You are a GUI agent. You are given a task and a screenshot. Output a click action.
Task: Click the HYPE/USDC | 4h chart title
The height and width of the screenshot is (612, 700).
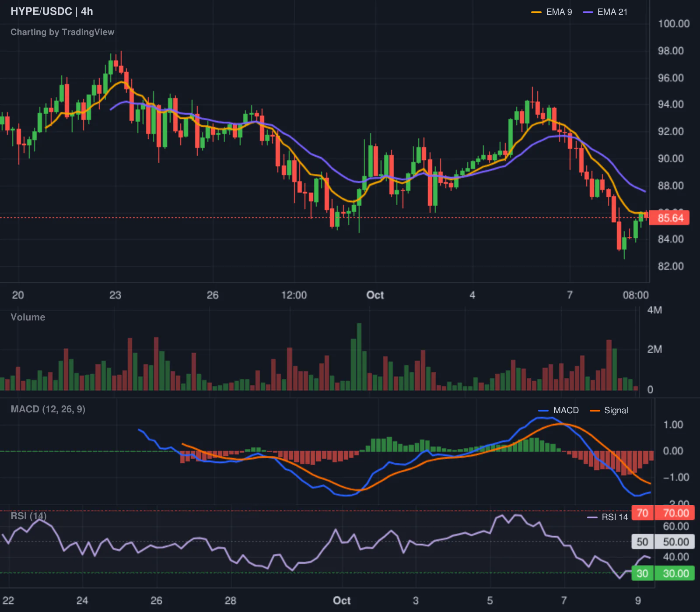[52, 11]
